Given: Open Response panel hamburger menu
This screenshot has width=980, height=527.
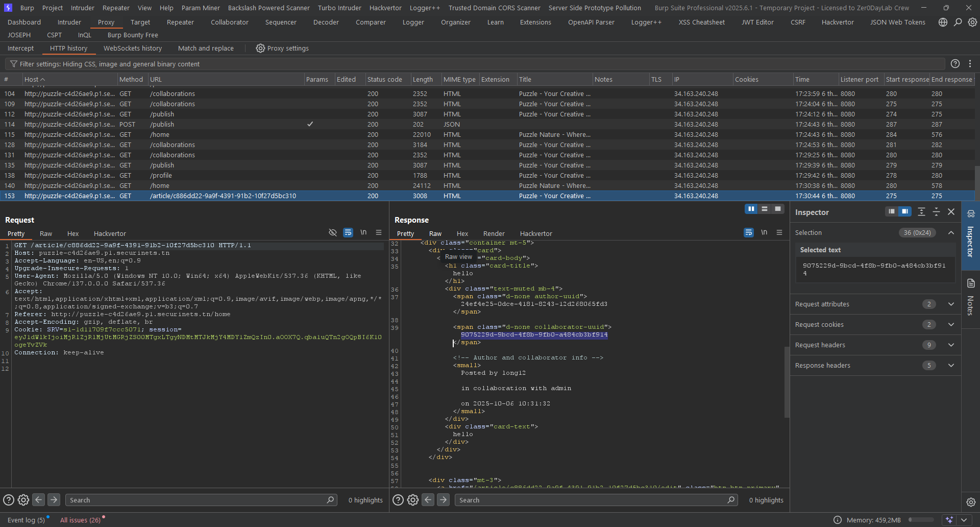Looking at the screenshot, I should click(x=779, y=233).
